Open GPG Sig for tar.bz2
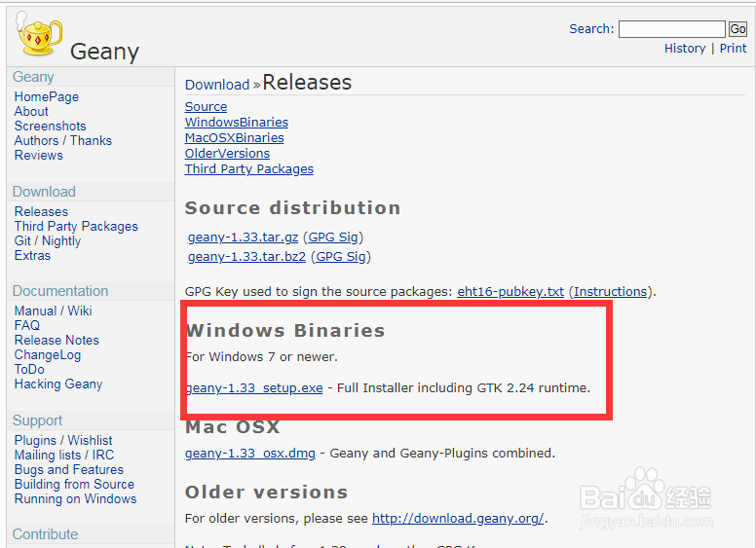756x548 pixels. 341,257
